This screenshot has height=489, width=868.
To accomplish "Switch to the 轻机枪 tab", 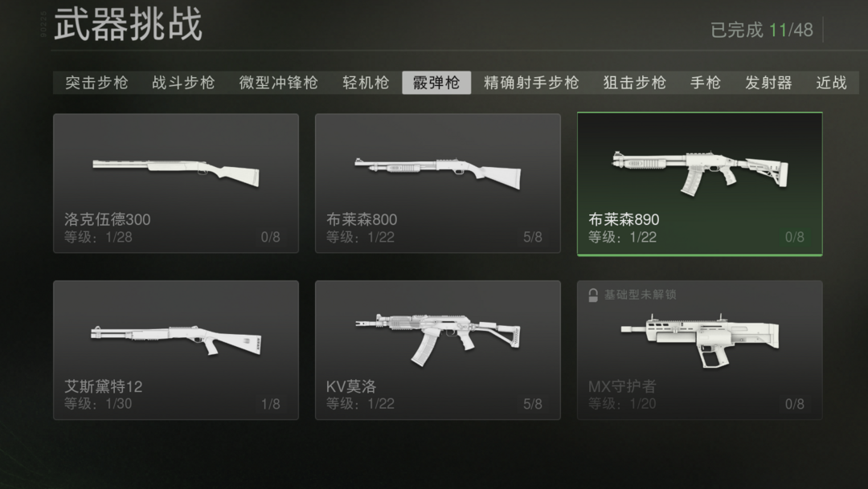I will [x=366, y=83].
